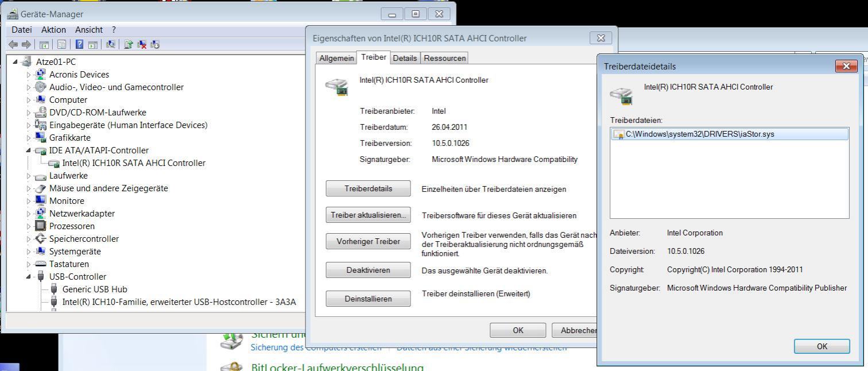Collapse the USB-Controller node

pos(29,276)
